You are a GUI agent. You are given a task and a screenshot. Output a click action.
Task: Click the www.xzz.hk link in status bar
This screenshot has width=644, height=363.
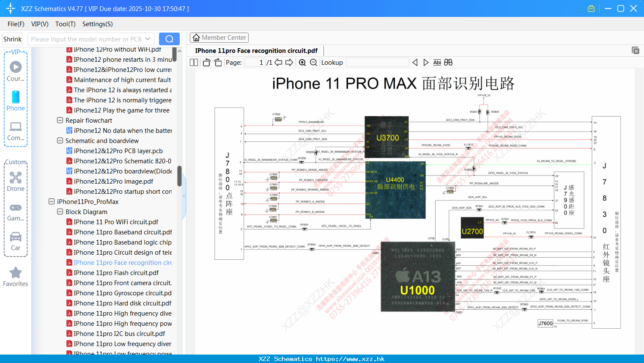pos(350,359)
